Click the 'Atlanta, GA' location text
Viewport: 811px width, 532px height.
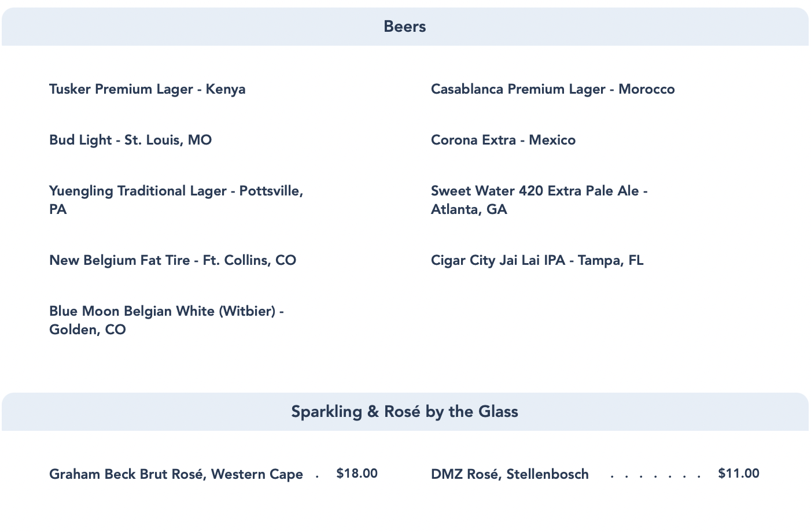click(469, 209)
